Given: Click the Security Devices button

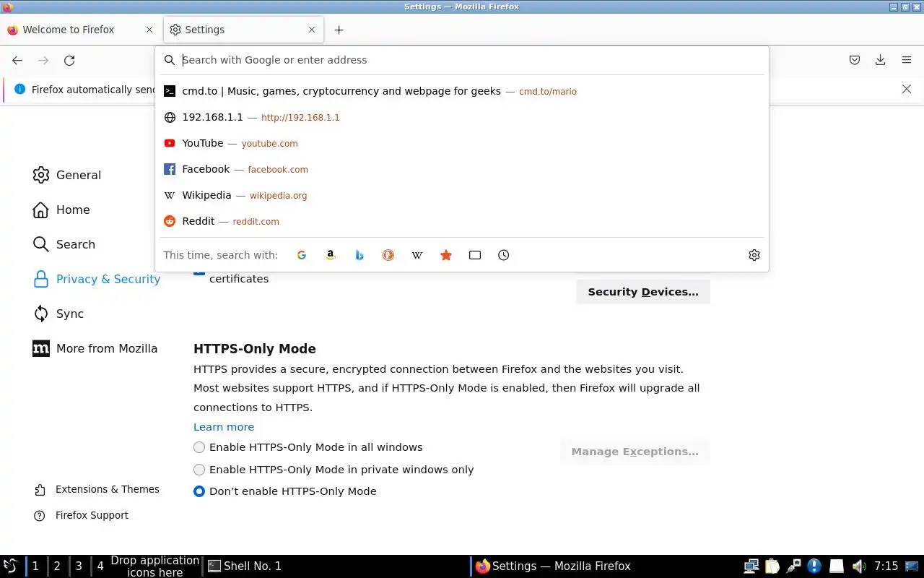Looking at the screenshot, I should point(643,292).
